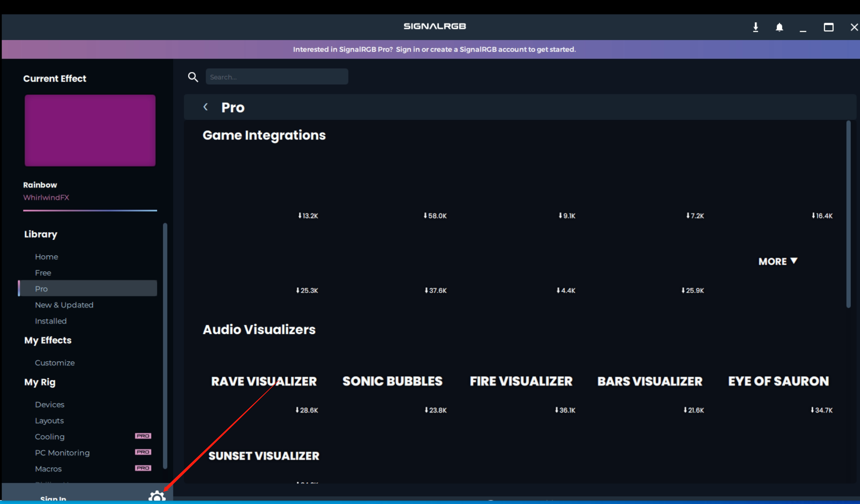The width and height of the screenshot is (860, 504).
Task: Go back using the Pro chevron
Action: click(x=205, y=107)
